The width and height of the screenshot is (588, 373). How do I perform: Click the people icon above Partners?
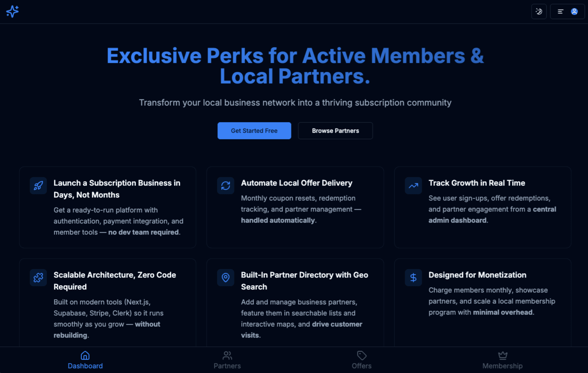[x=227, y=355]
